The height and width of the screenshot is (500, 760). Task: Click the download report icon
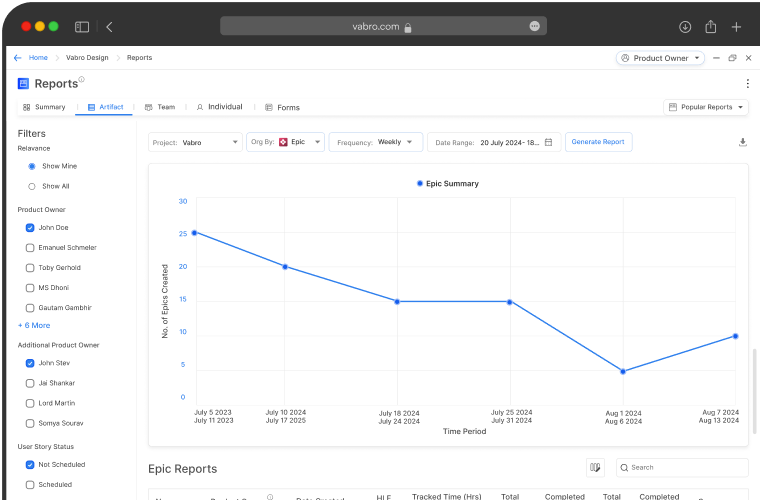743,142
